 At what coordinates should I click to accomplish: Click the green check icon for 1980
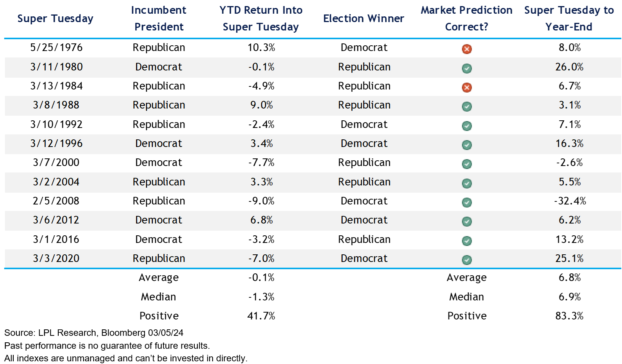[x=466, y=68]
